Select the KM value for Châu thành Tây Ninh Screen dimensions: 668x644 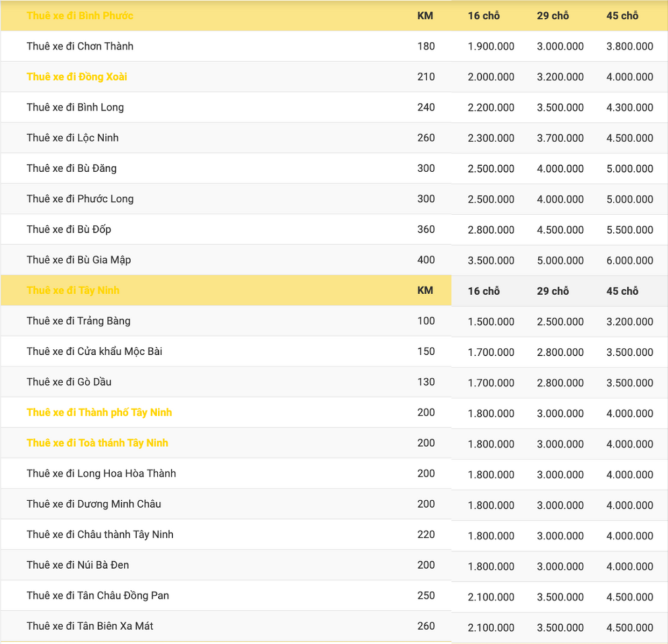426,535
